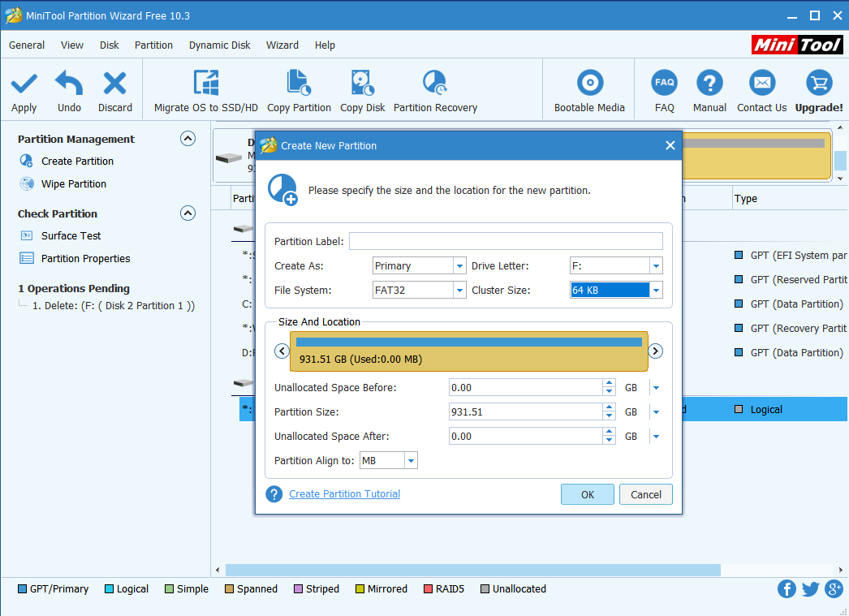Open the Partition Align to dropdown
This screenshot has width=849, height=616.
(x=411, y=461)
